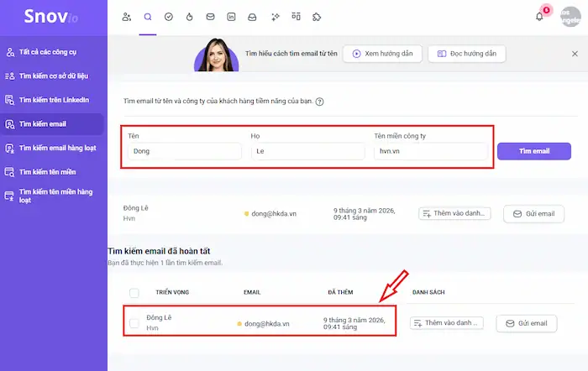Open 'Tìm kiếm trên LinkedIn' sidebar item
This screenshot has width=588, height=371.
tap(54, 100)
